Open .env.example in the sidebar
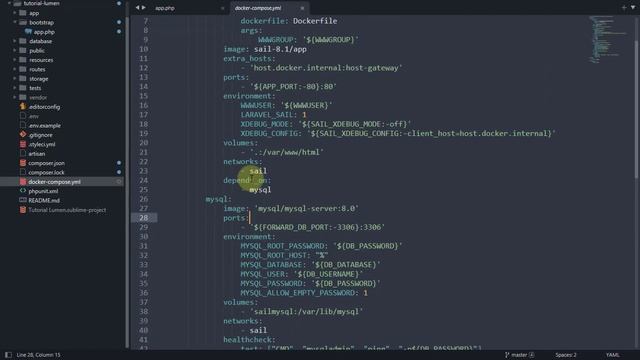The image size is (640, 360). click(x=44, y=126)
